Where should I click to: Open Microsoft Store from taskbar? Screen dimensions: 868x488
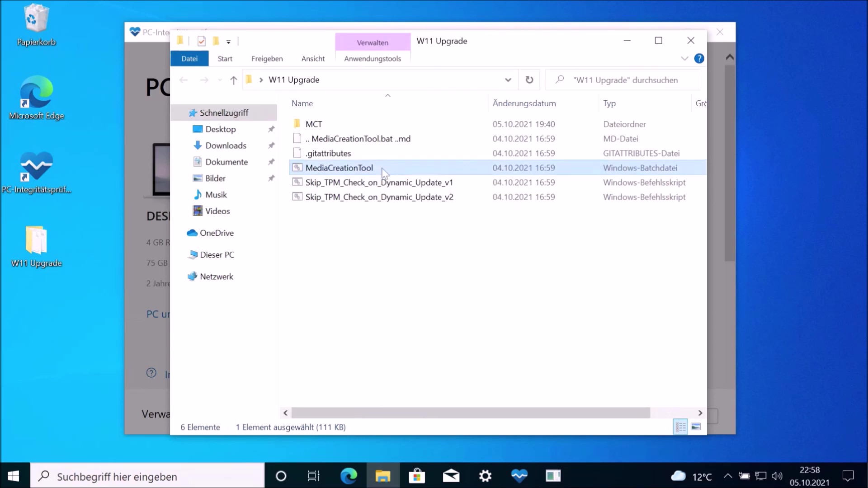point(416,476)
